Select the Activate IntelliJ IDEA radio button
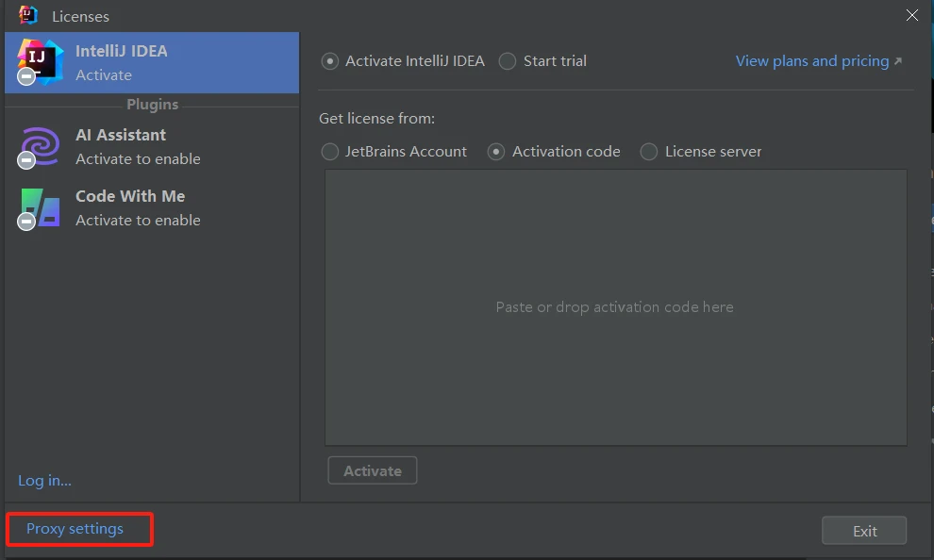934x560 pixels. (x=330, y=61)
